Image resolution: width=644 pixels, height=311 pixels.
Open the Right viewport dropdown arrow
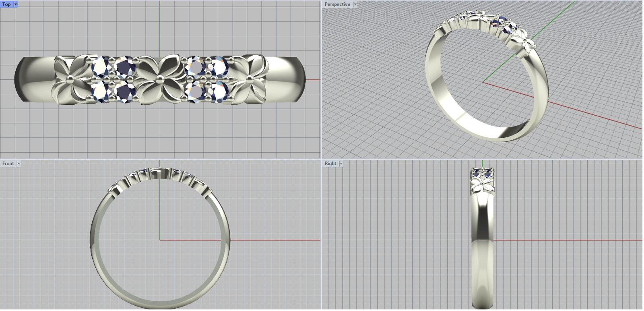[x=341, y=164]
